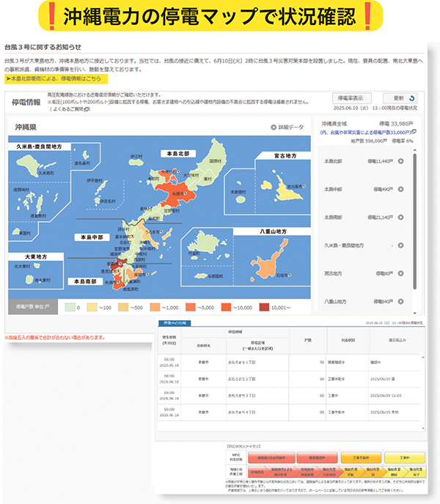Screen dimensions: 440x504
Task: Open the よくあるご質問 link
Action: click(68, 109)
